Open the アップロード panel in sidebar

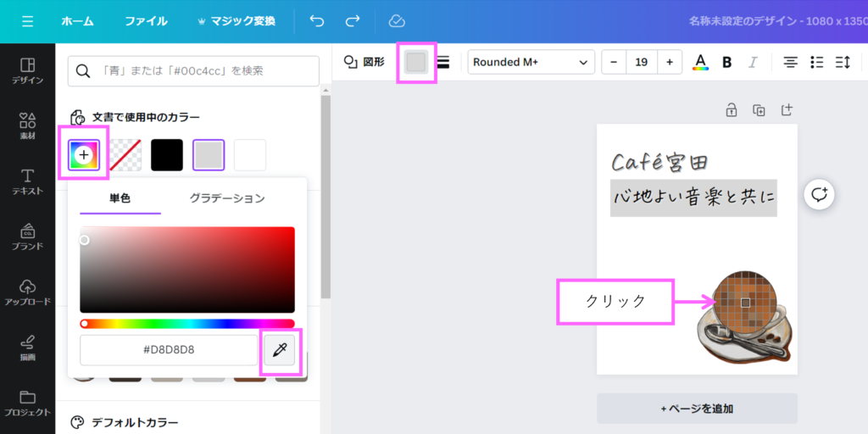[x=27, y=292]
